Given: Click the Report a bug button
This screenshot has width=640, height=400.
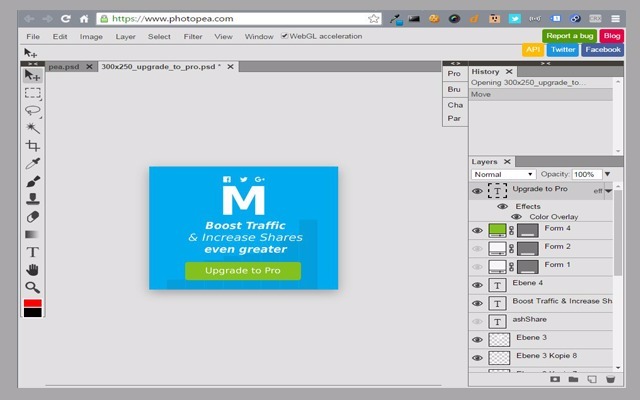Looking at the screenshot, I should coord(569,36).
